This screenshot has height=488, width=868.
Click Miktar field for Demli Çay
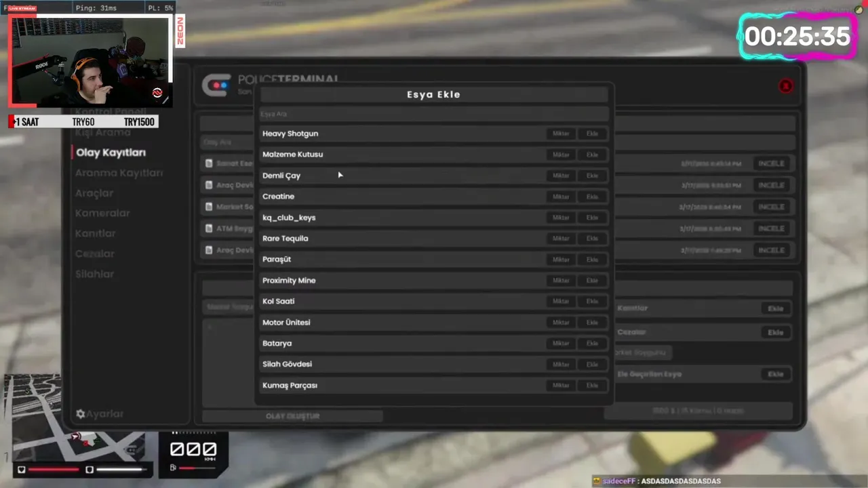(x=561, y=176)
